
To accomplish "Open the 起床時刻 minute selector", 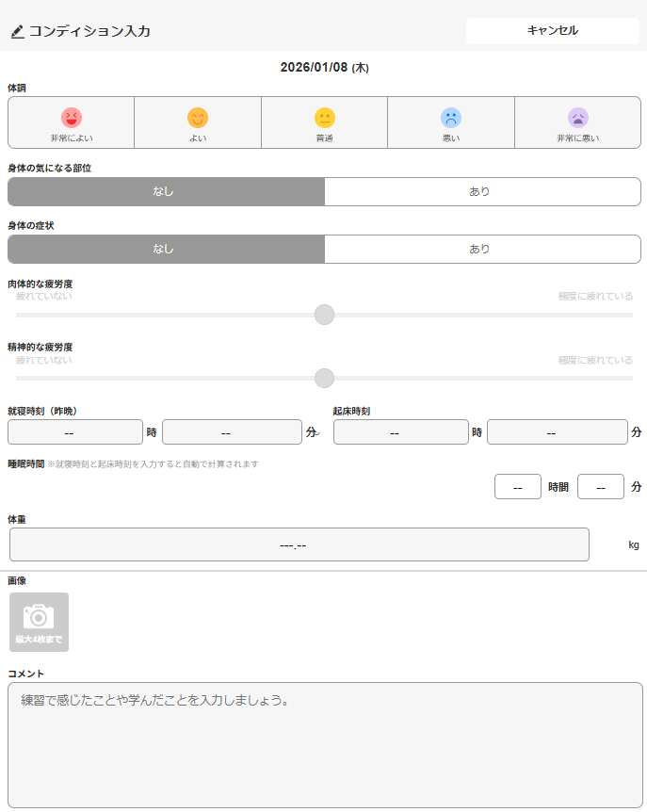I will (557, 432).
